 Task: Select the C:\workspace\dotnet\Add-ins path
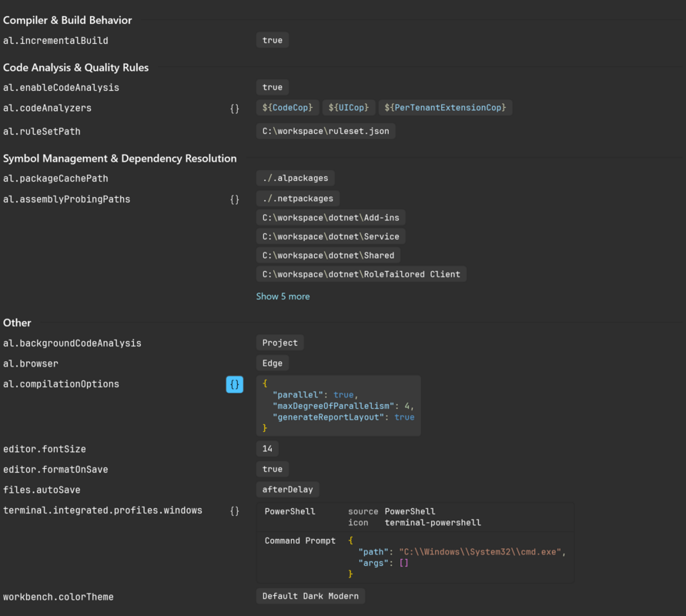331,217
